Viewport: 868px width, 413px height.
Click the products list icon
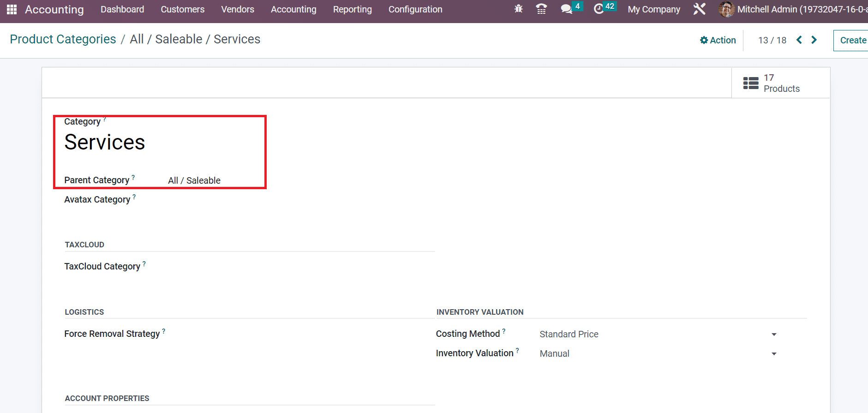pos(751,83)
